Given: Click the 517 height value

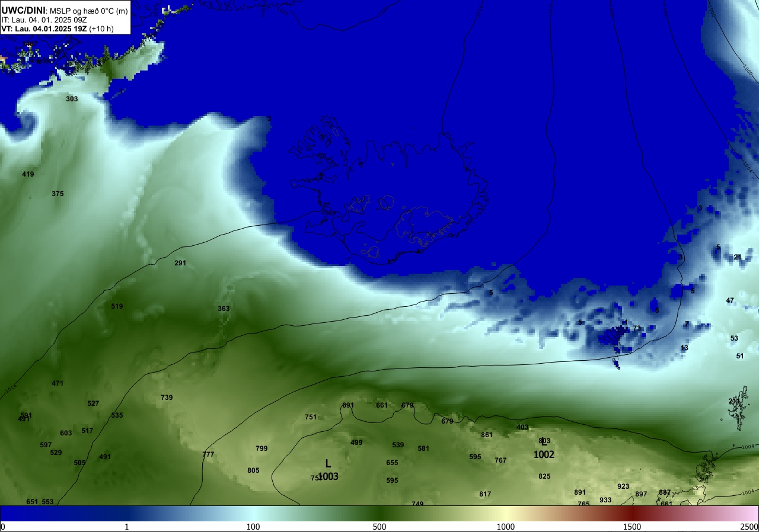Looking at the screenshot, I should [x=87, y=431].
